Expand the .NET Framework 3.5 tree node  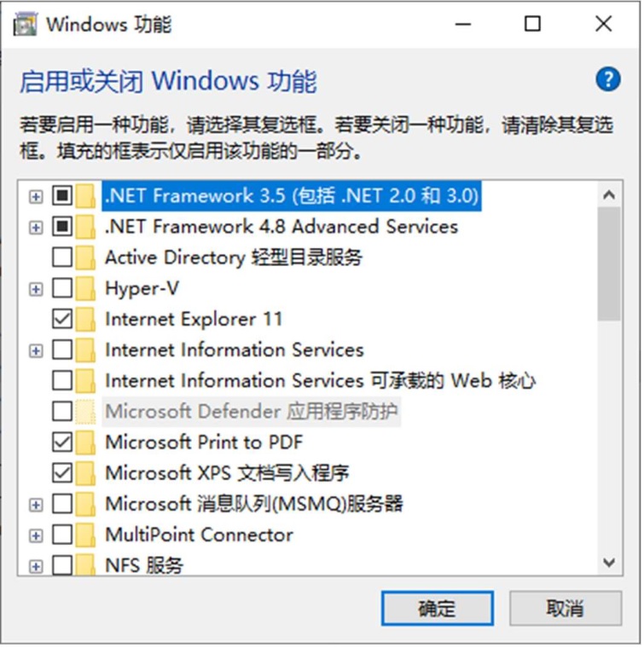pos(36,196)
